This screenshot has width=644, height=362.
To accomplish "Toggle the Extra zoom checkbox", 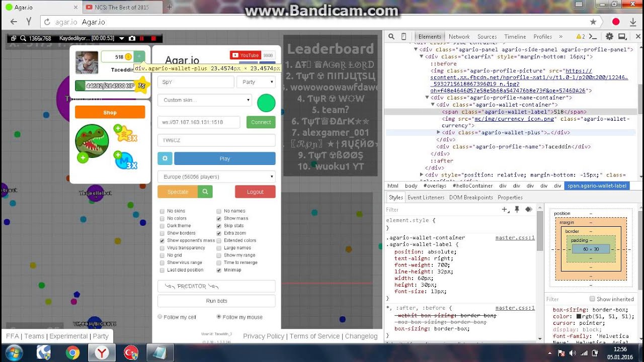I will click(219, 233).
